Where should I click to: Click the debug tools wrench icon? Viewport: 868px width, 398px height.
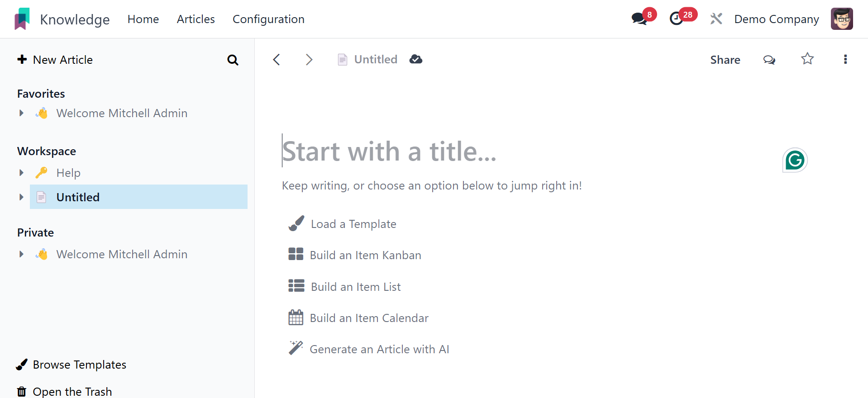click(716, 19)
